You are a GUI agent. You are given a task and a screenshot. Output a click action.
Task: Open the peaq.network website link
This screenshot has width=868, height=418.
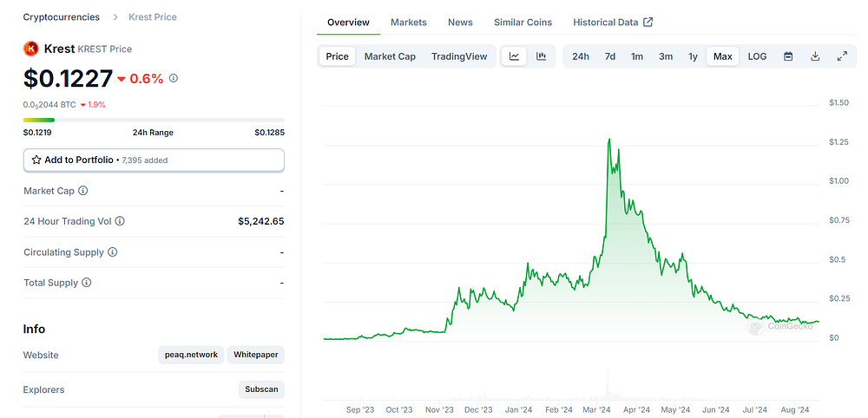192,355
